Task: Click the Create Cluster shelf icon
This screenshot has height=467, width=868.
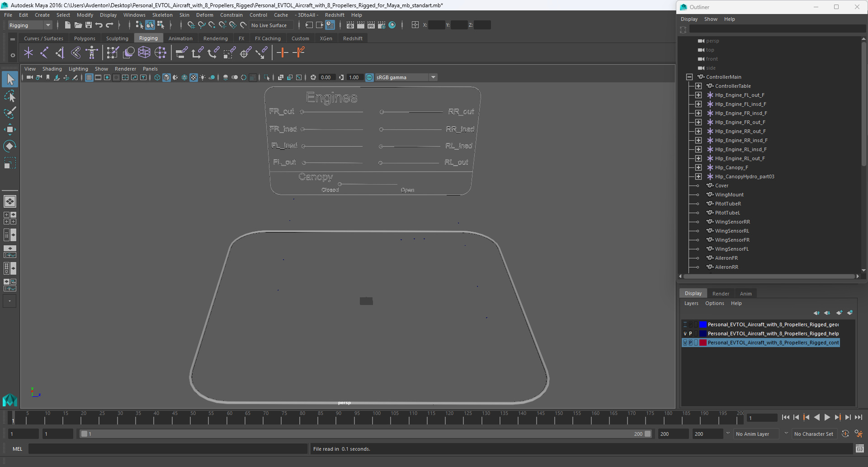Action: click(x=160, y=53)
